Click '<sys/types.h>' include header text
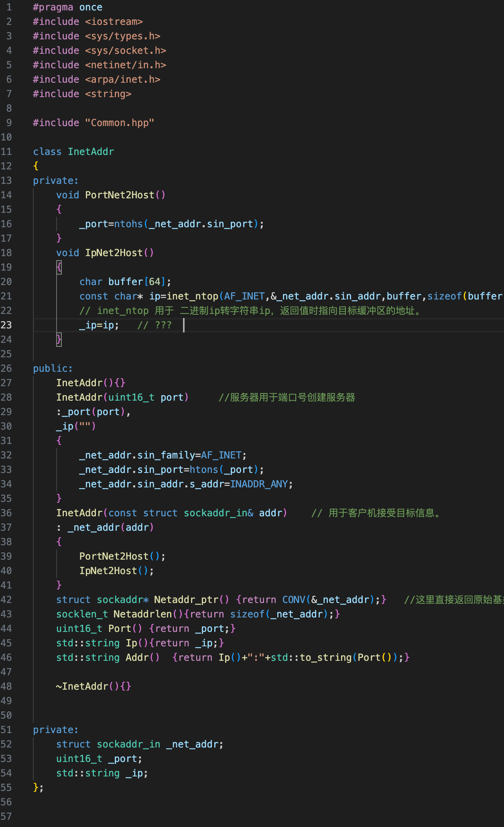 point(123,36)
